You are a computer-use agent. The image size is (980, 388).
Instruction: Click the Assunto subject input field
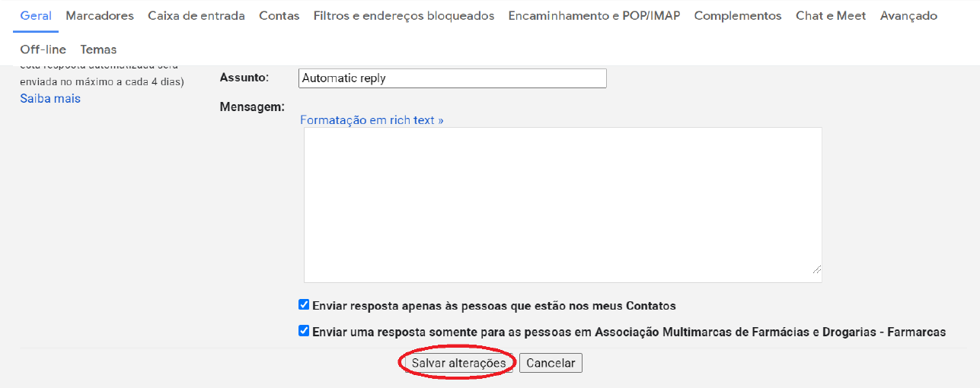point(453,78)
